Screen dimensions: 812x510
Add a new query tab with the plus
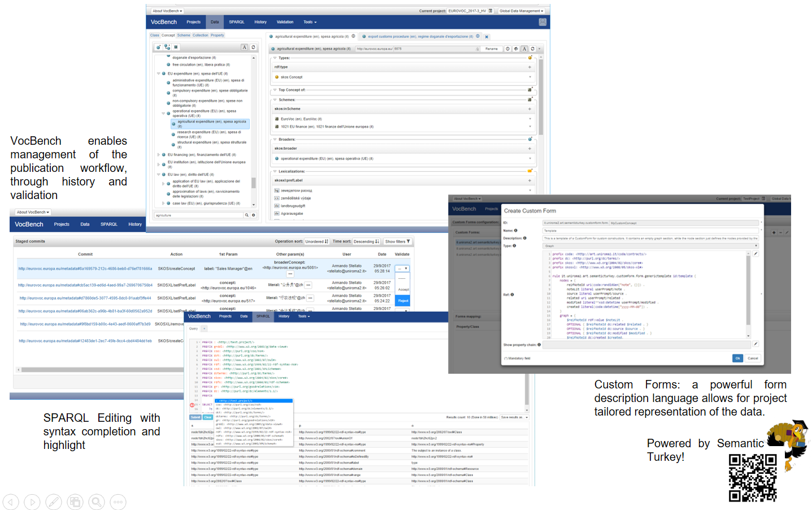click(205, 329)
